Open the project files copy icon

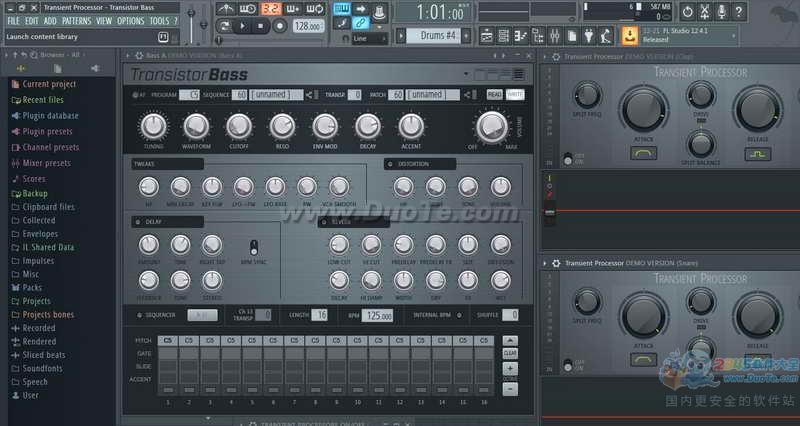pos(572,36)
